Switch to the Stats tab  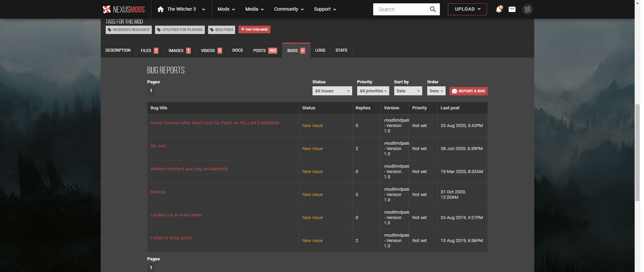[341, 50]
